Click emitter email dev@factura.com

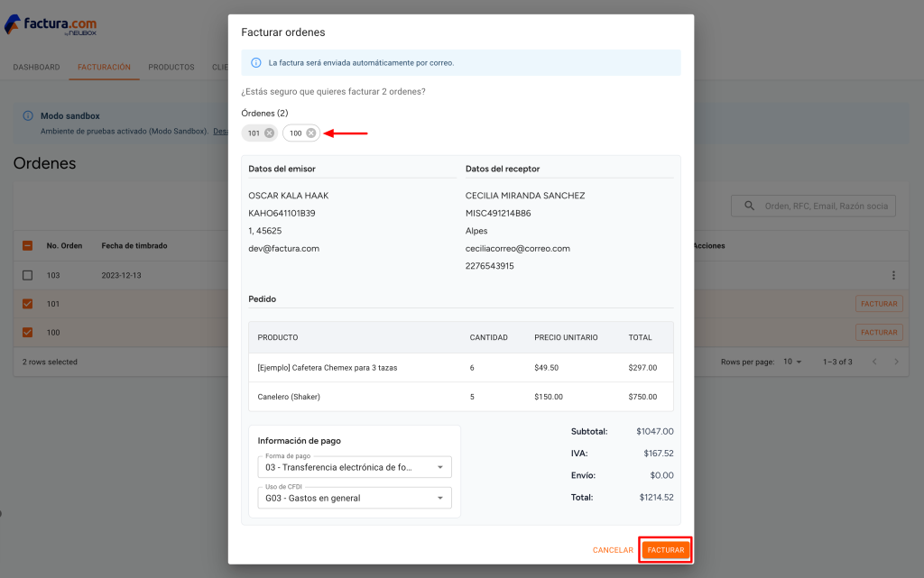pyautogui.click(x=284, y=248)
